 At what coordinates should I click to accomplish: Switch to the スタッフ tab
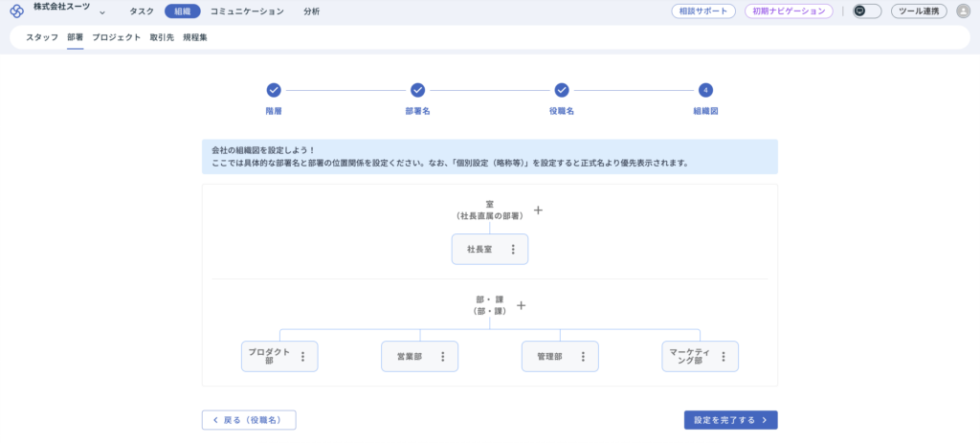[42, 37]
